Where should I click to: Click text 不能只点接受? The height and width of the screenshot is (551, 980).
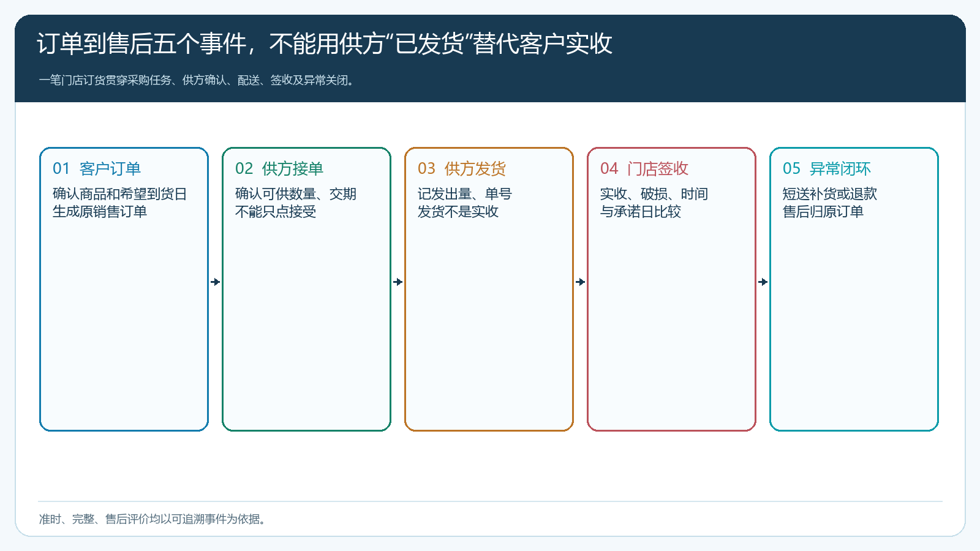[x=276, y=212]
